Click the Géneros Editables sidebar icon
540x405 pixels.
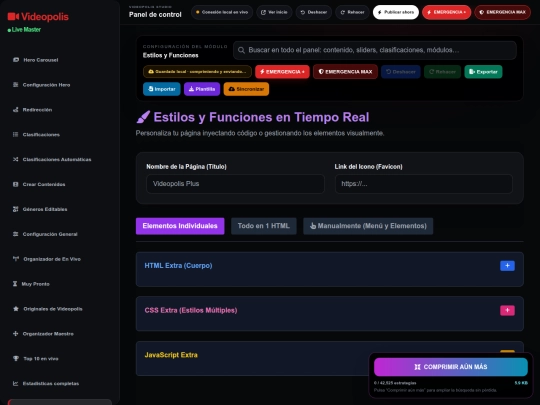click(x=15, y=209)
